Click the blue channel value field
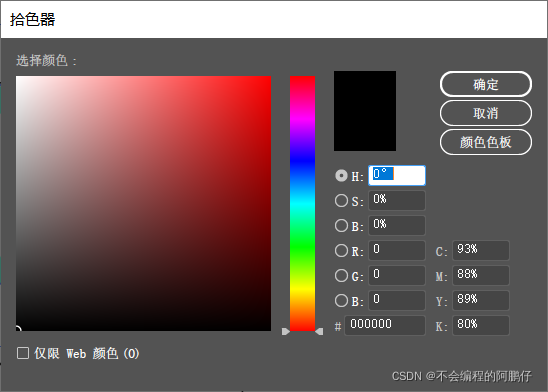This screenshot has height=392, width=548. click(x=397, y=300)
